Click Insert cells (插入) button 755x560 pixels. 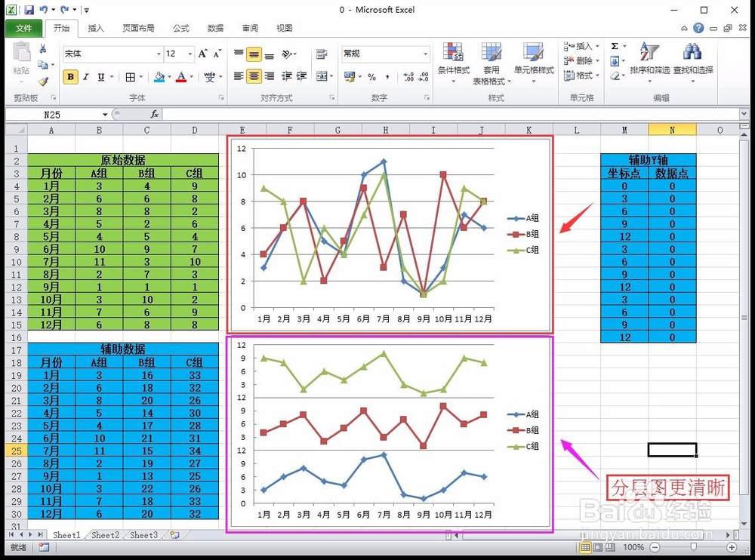pos(582,46)
